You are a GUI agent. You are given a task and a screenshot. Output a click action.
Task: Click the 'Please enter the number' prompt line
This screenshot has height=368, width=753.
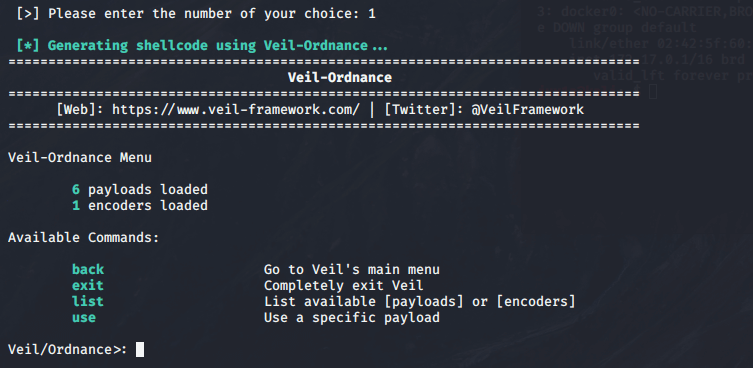196,14
